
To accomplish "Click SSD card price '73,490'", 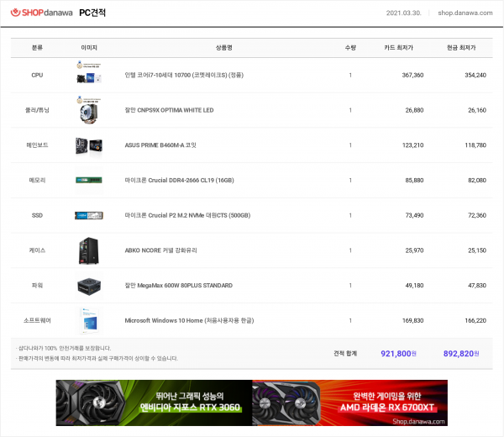I will pos(414,215).
